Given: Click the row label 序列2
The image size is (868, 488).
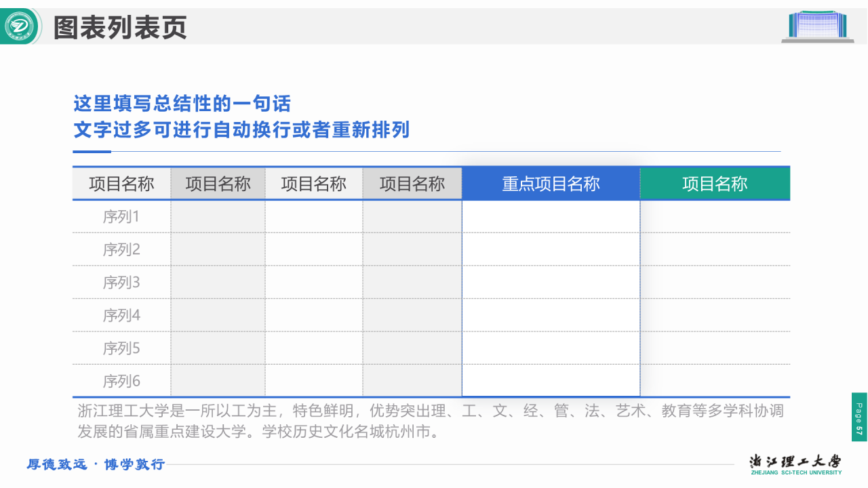Looking at the screenshot, I should pyautogui.click(x=121, y=249).
